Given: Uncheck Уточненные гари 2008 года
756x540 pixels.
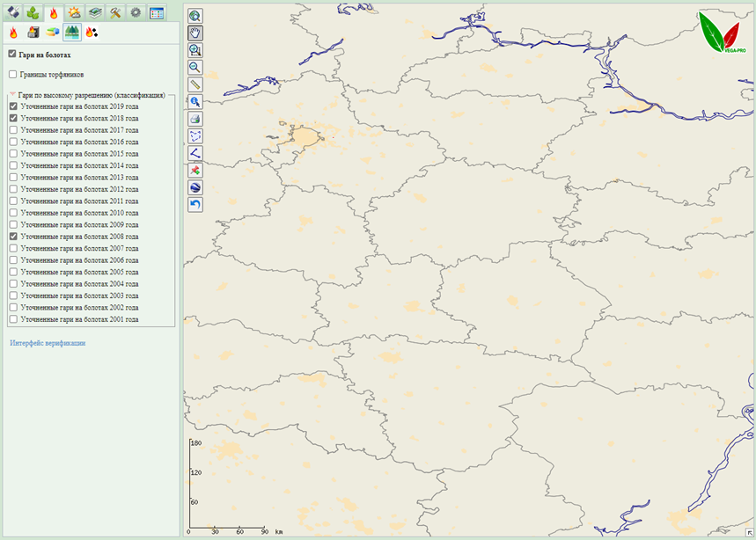Looking at the screenshot, I should 13,237.
